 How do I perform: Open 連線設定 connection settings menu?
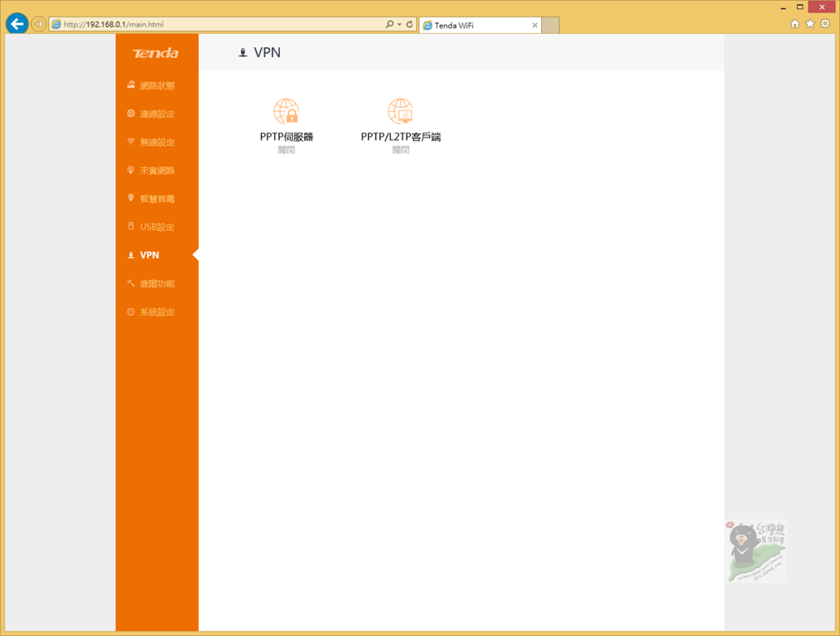coord(157,113)
